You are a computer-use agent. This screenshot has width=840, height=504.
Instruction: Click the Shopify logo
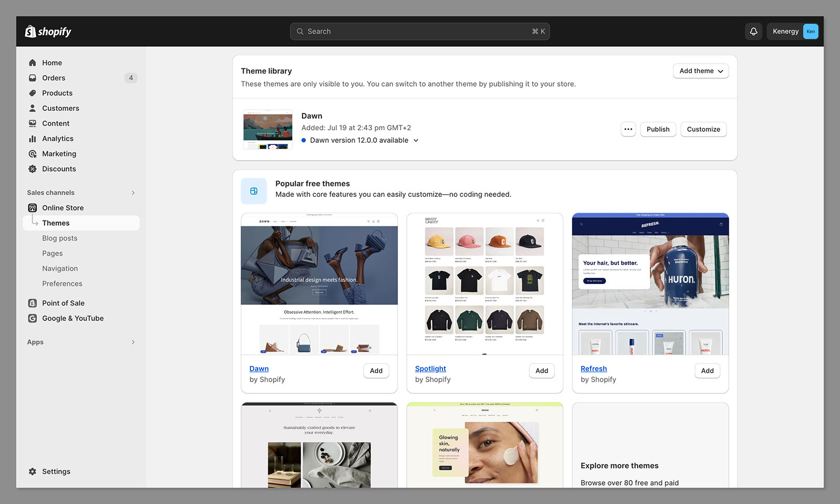pyautogui.click(x=47, y=31)
